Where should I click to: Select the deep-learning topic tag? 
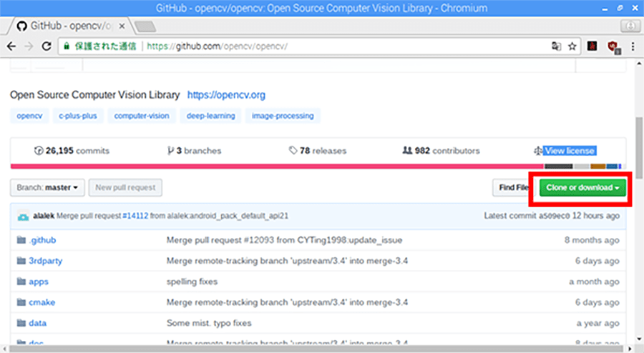point(210,116)
